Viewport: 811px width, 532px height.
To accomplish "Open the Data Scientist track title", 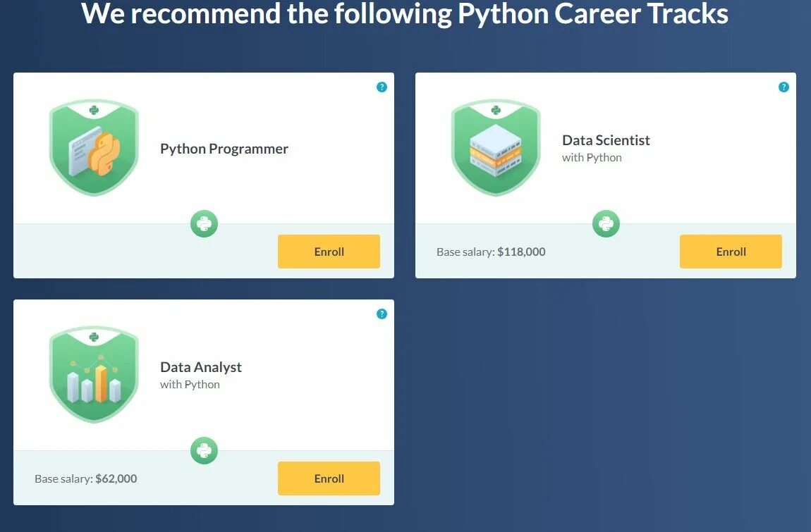I will pos(606,140).
